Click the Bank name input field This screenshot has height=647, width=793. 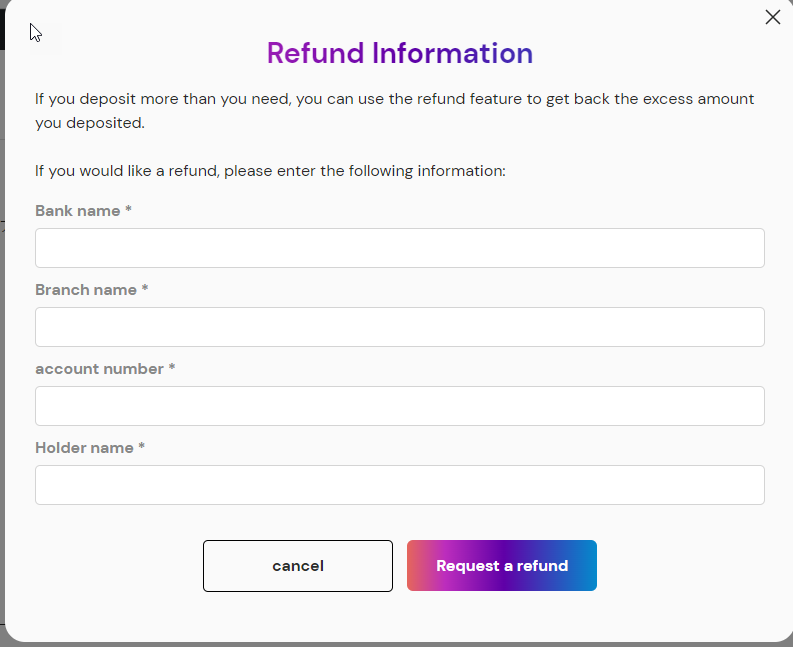coord(399,248)
